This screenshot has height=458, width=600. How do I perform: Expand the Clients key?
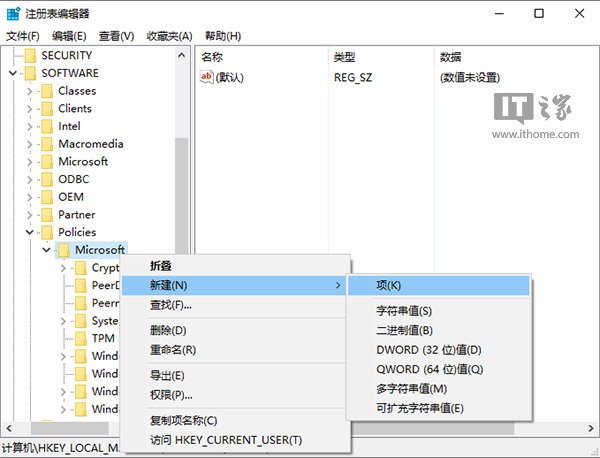pos(30,109)
